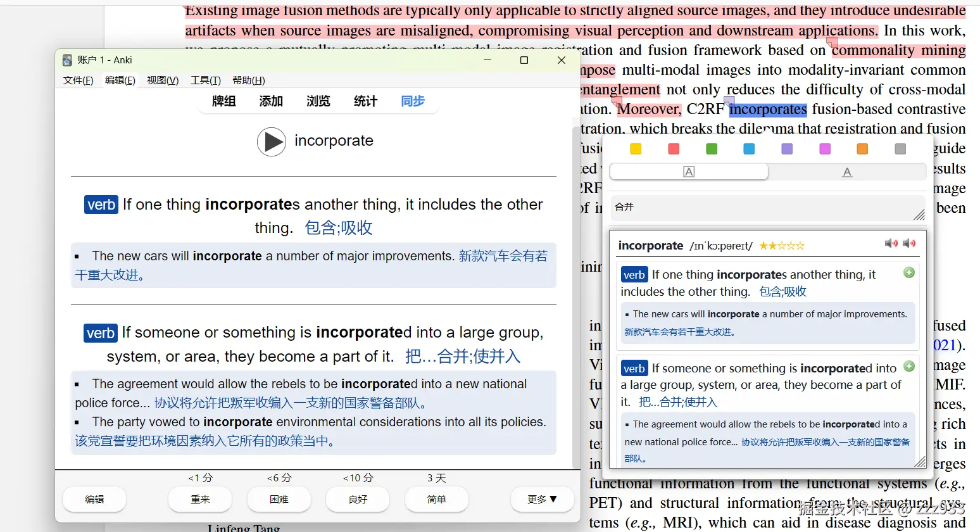The image size is (980, 532).
Task: Open the 工具(T) menu
Action: pyautogui.click(x=205, y=80)
